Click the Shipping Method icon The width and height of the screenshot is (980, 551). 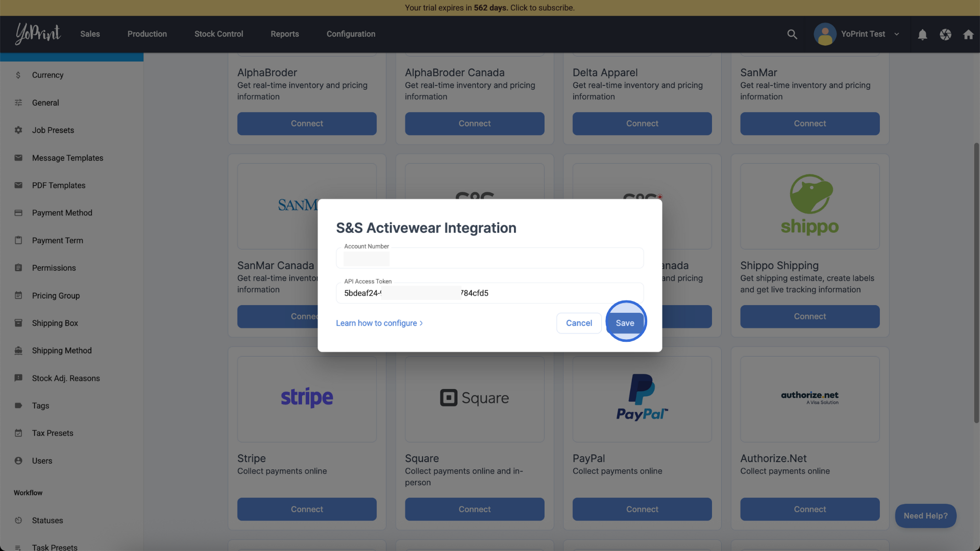coord(18,350)
